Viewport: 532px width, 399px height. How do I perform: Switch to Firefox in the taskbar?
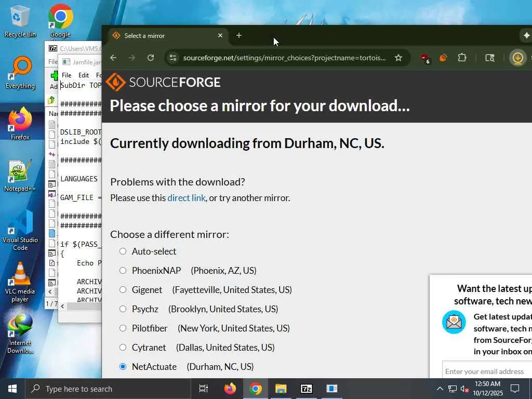click(x=230, y=389)
